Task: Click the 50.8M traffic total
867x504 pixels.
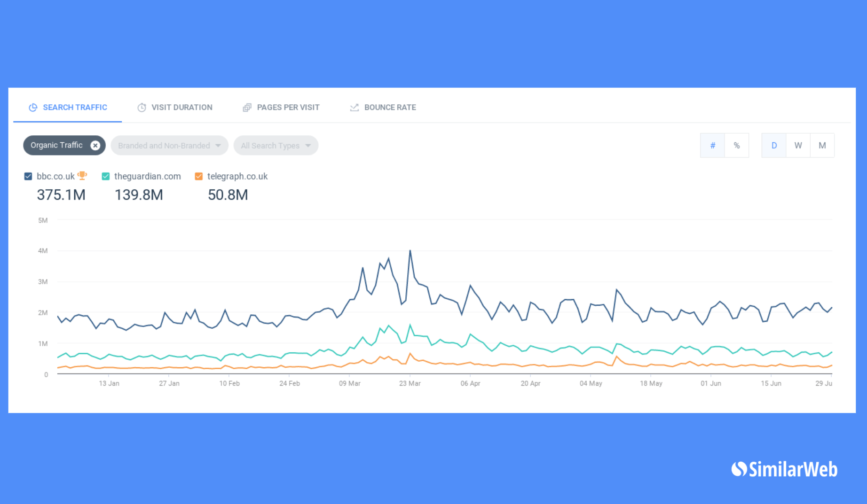Action: click(228, 195)
